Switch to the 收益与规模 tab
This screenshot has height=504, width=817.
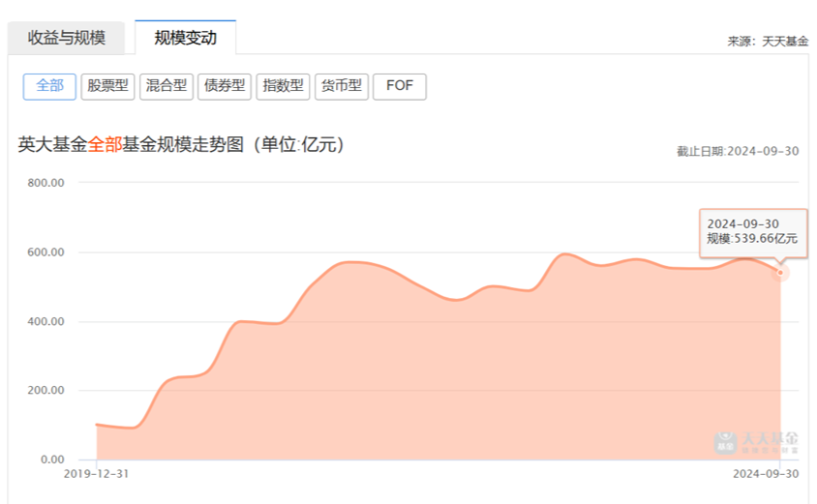click(66, 38)
